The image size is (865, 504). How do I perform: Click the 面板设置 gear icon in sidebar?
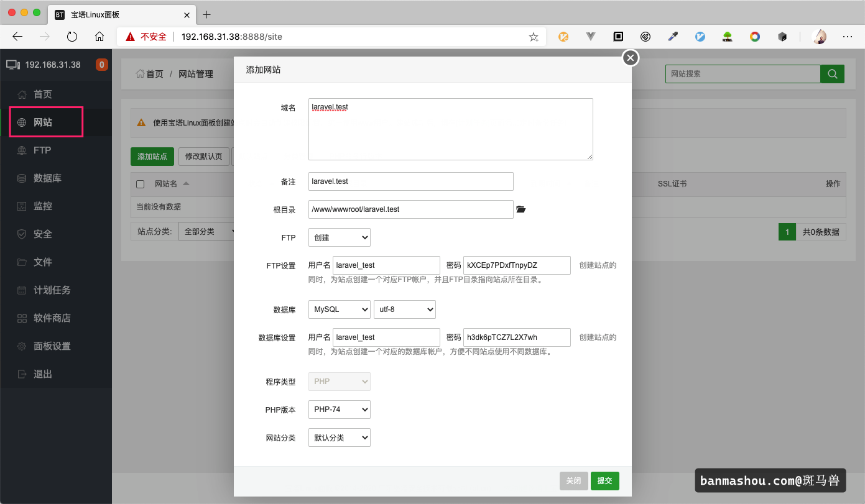[x=22, y=346]
